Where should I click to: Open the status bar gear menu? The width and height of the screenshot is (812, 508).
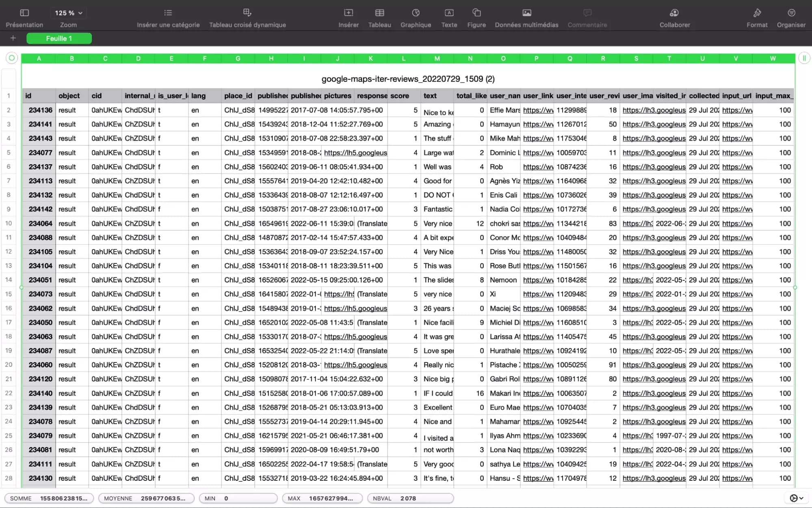click(x=796, y=498)
